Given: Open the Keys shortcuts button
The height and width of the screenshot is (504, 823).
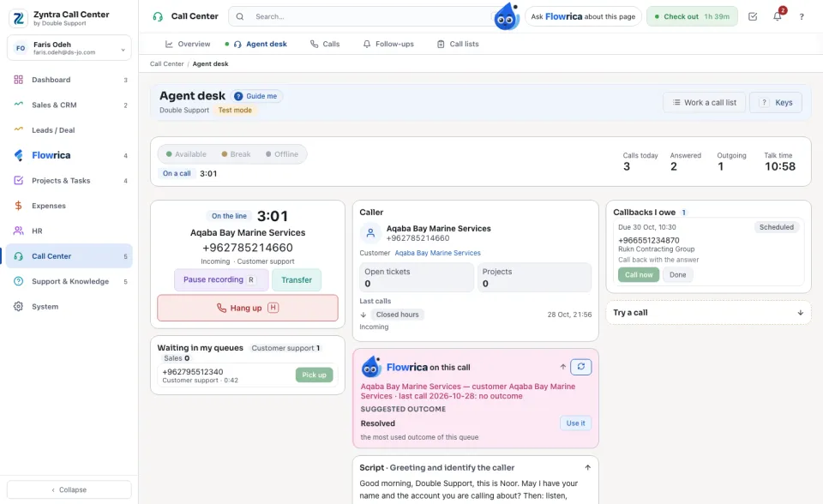Looking at the screenshot, I should pos(776,102).
